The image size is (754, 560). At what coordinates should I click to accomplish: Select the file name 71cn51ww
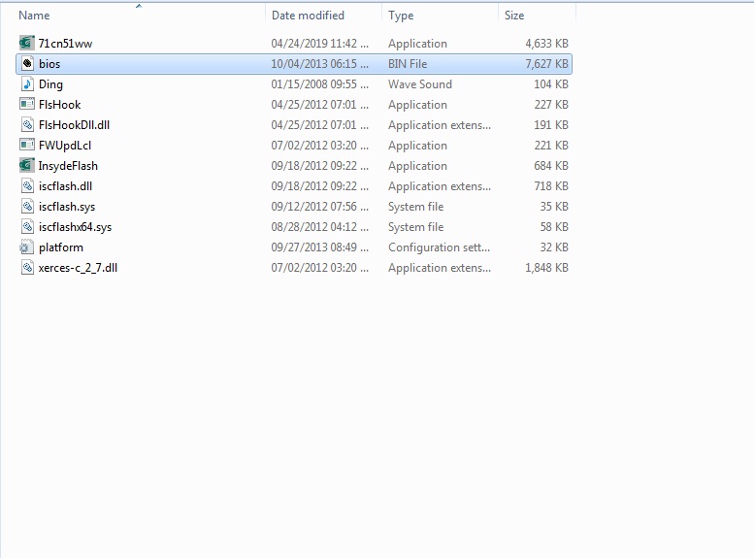point(65,44)
